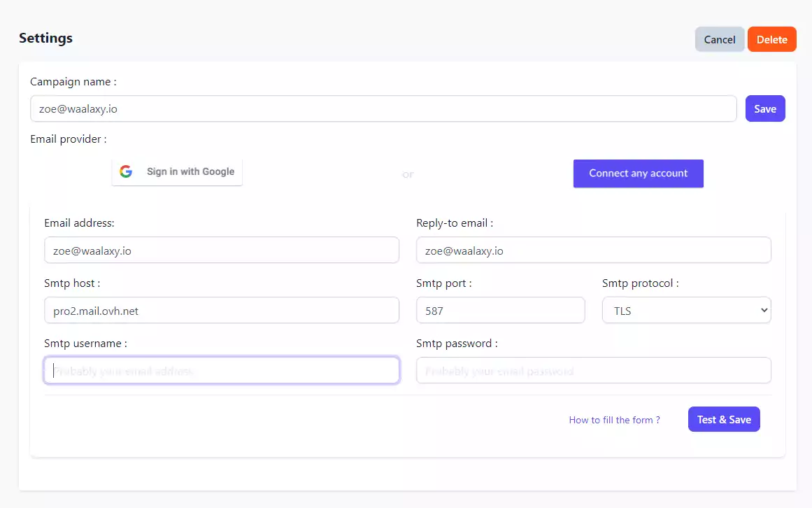The height and width of the screenshot is (508, 812).
Task: Click the 'Smtp port :' label text
Action: point(443,283)
